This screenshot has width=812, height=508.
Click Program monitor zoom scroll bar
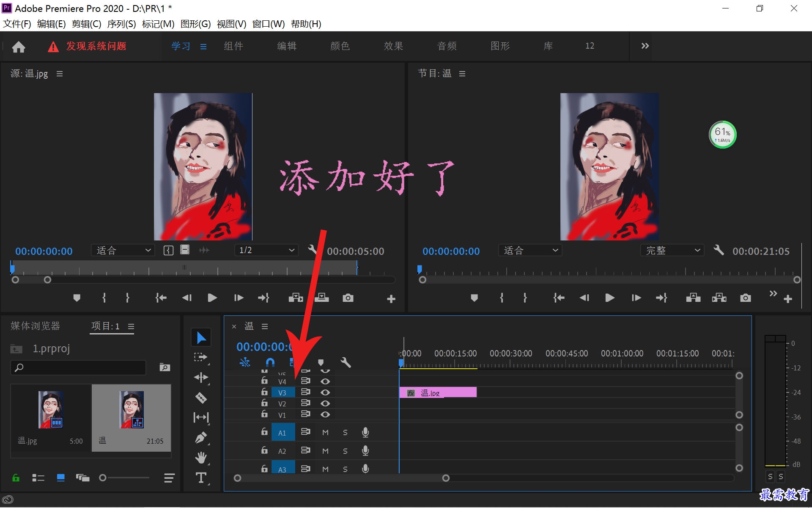(x=610, y=280)
